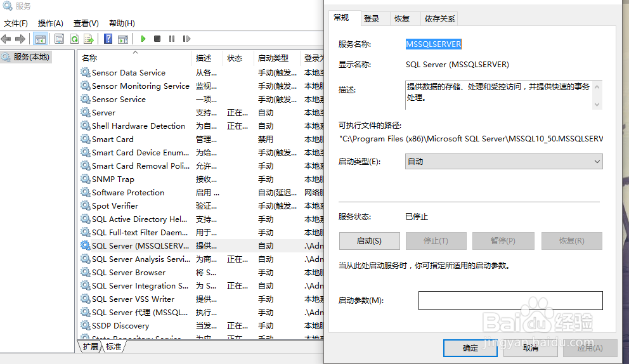Click gear icon beside SSDP Discovery
This screenshot has height=364, width=629.
click(85, 325)
